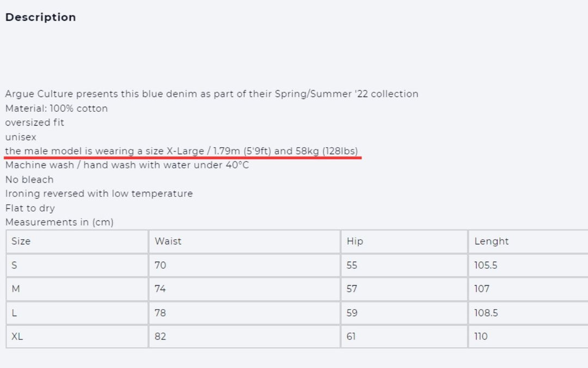Viewport: 588px width, 368px height.
Task: Click the 'unisex' text line
Action: (21, 137)
